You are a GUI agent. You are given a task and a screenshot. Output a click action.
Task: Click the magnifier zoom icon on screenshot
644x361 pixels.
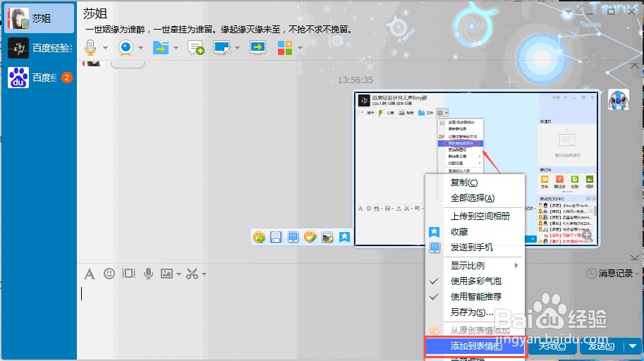(587, 235)
